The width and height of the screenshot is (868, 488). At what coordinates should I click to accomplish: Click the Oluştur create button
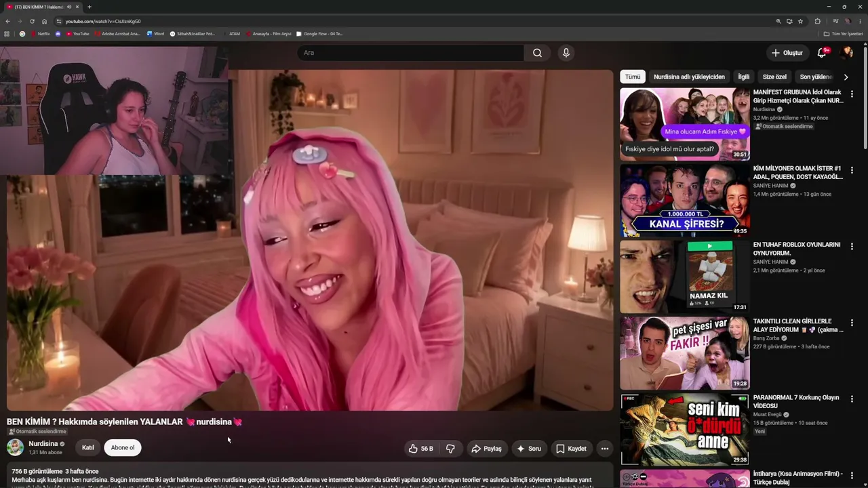(x=787, y=53)
